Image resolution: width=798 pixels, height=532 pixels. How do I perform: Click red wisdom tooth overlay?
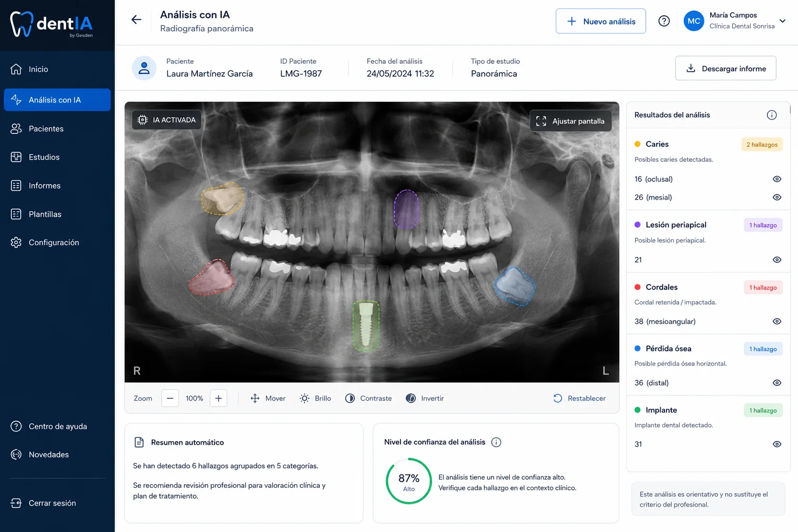click(x=211, y=277)
